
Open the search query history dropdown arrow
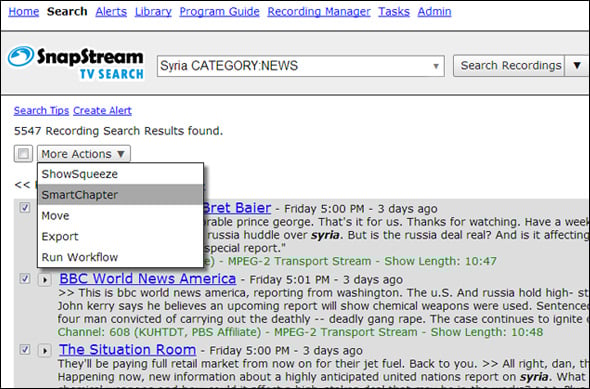click(x=436, y=66)
